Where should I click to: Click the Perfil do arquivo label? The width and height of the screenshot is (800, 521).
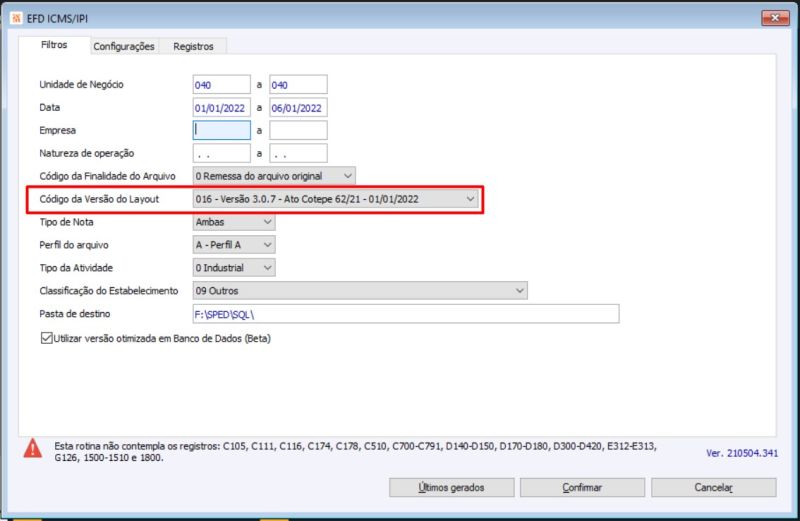click(x=73, y=245)
